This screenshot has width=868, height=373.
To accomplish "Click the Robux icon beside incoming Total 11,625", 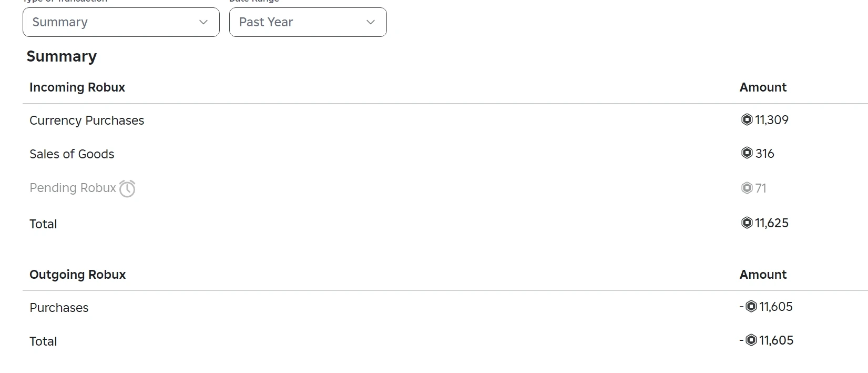I will click(x=747, y=223).
